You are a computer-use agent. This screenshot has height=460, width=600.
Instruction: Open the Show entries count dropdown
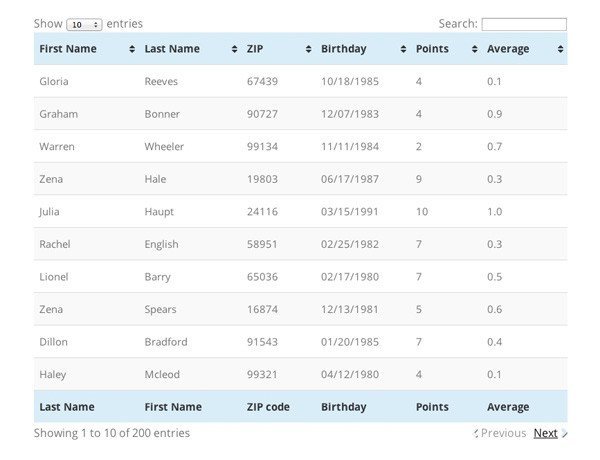(x=84, y=24)
